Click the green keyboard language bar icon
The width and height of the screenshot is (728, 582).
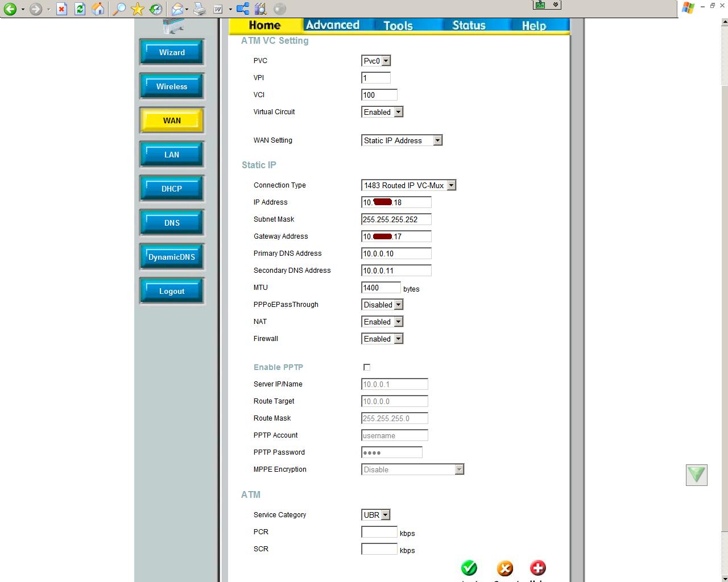(540, 5)
